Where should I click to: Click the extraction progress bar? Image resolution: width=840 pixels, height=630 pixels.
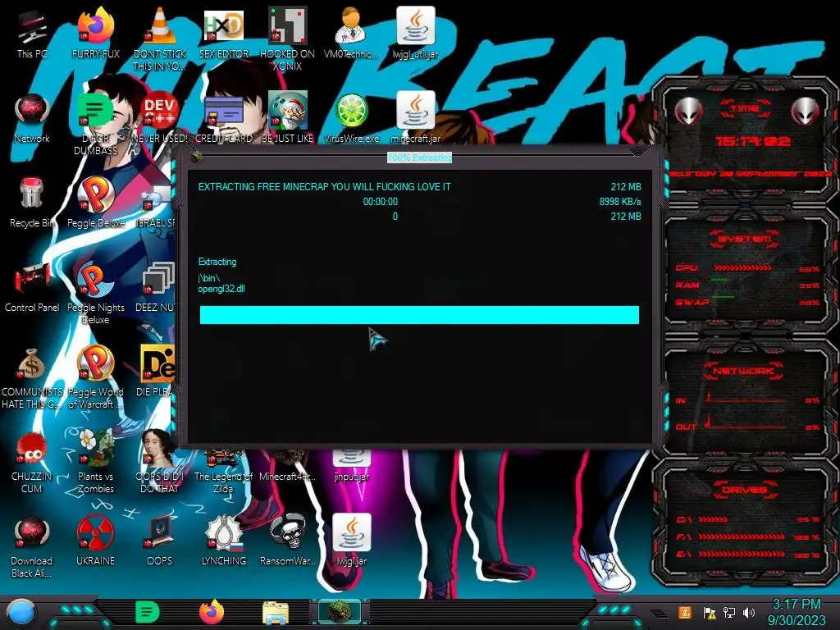[419, 315]
